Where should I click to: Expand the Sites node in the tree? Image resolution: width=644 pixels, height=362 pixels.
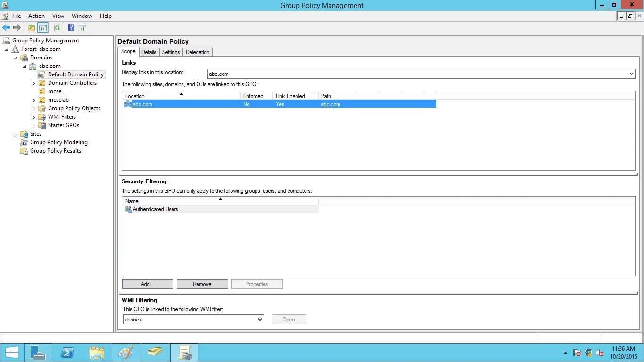point(16,134)
